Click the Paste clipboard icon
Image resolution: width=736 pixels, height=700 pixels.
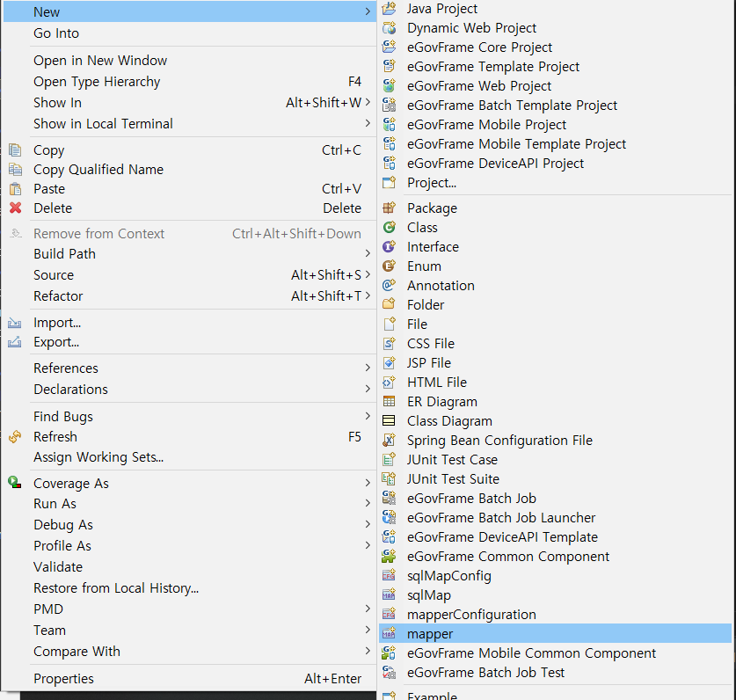(15, 189)
